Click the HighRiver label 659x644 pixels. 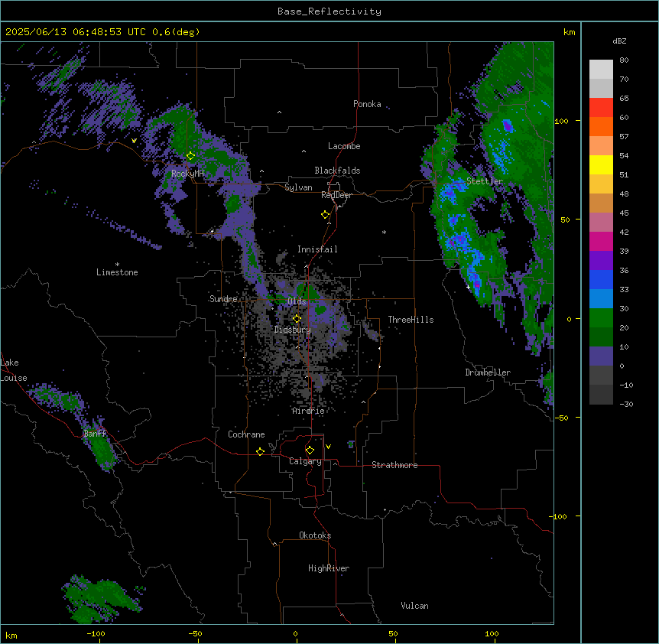(x=329, y=568)
